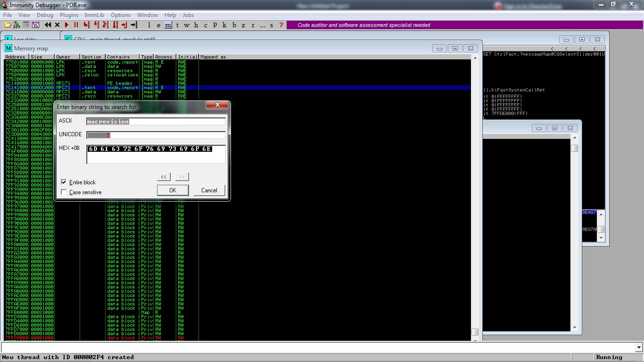Click the red question mark help icon

pos(281,25)
